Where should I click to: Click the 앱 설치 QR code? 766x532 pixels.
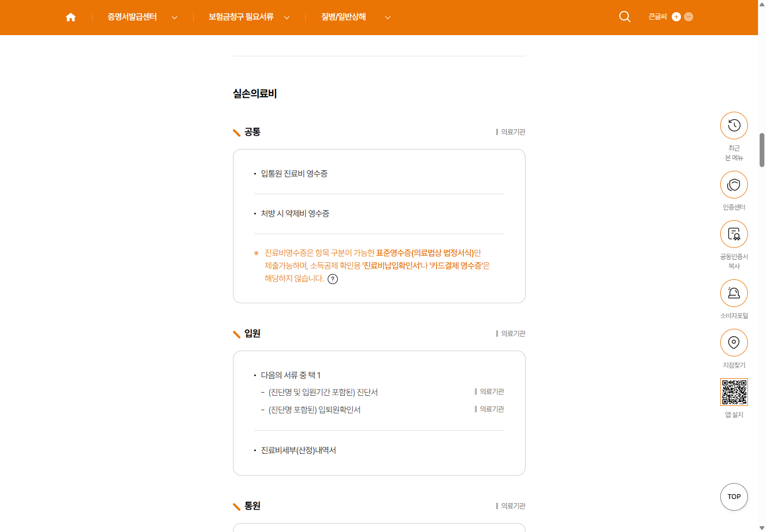click(734, 392)
